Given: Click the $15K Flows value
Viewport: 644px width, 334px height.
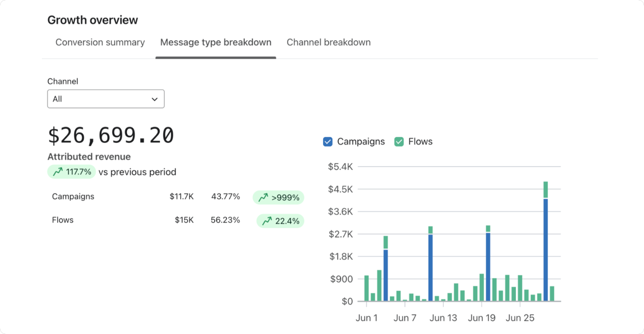Looking at the screenshot, I should point(184,220).
